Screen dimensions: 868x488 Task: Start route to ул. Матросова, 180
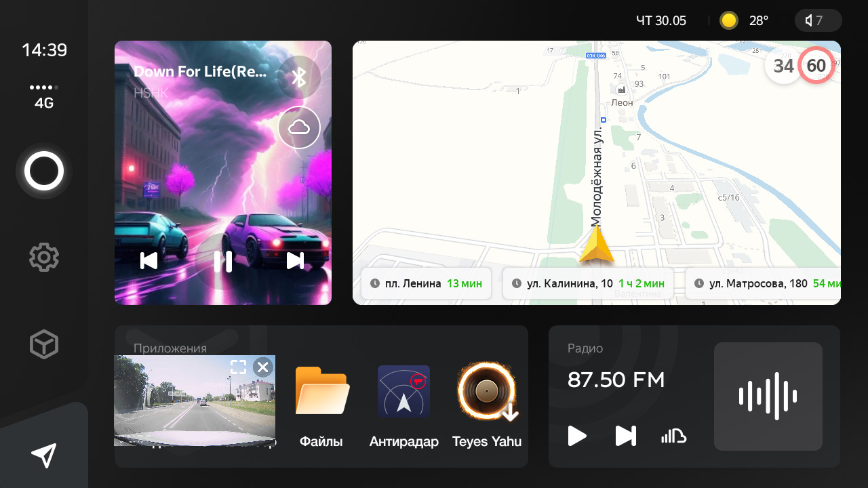[763, 283]
